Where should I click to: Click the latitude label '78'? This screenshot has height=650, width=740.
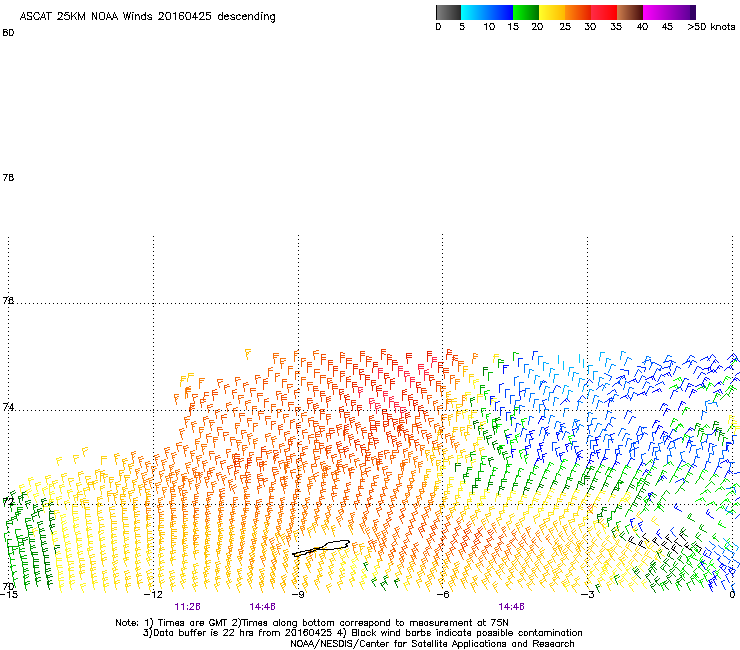point(8,177)
